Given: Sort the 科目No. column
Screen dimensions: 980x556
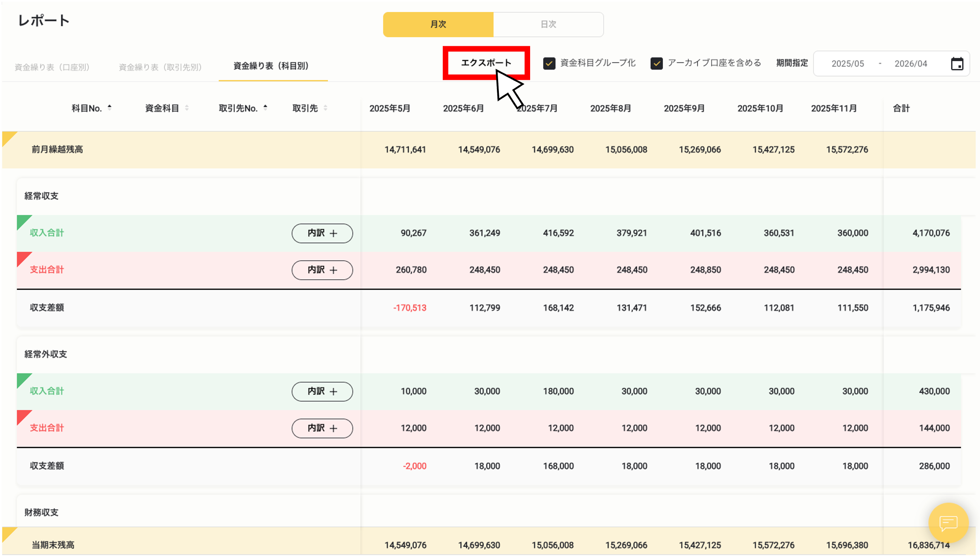Looking at the screenshot, I should click(110, 107).
